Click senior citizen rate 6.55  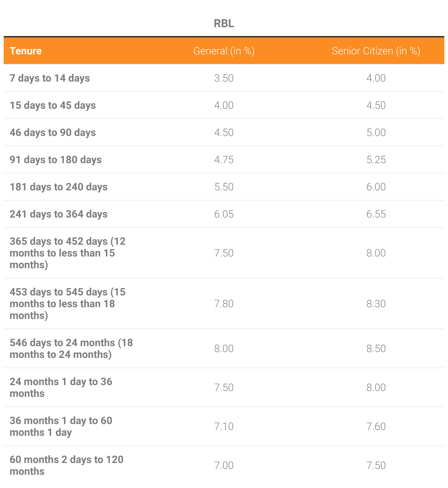click(376, 214)
